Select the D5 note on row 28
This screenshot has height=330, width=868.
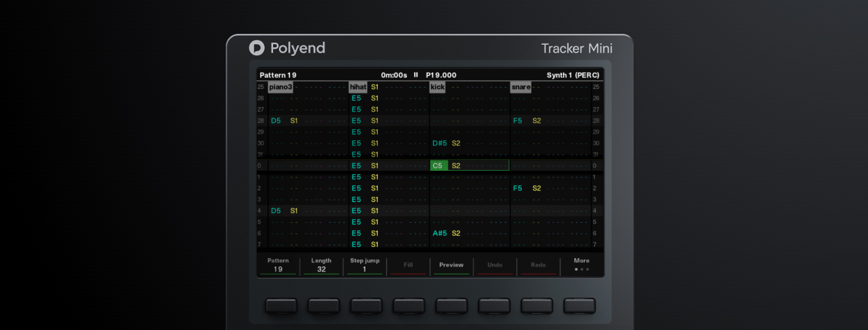(276, 121)
